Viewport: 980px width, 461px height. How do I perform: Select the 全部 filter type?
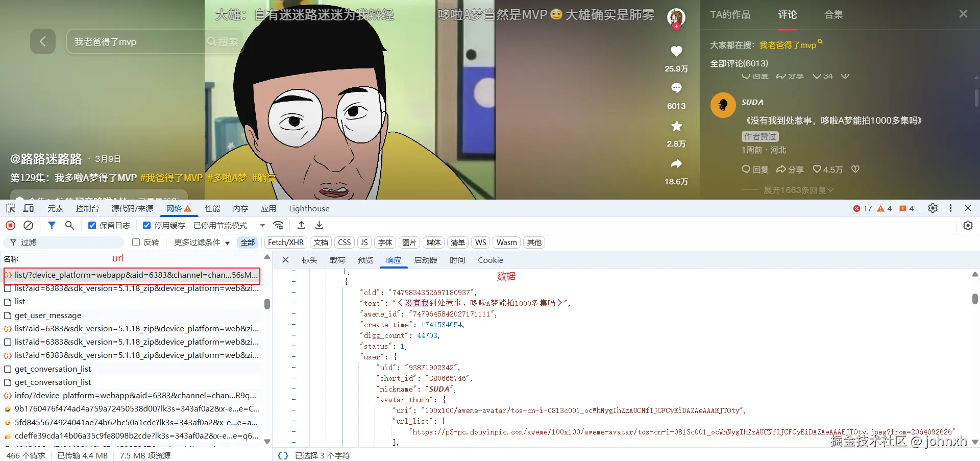[x=248, y=242]
